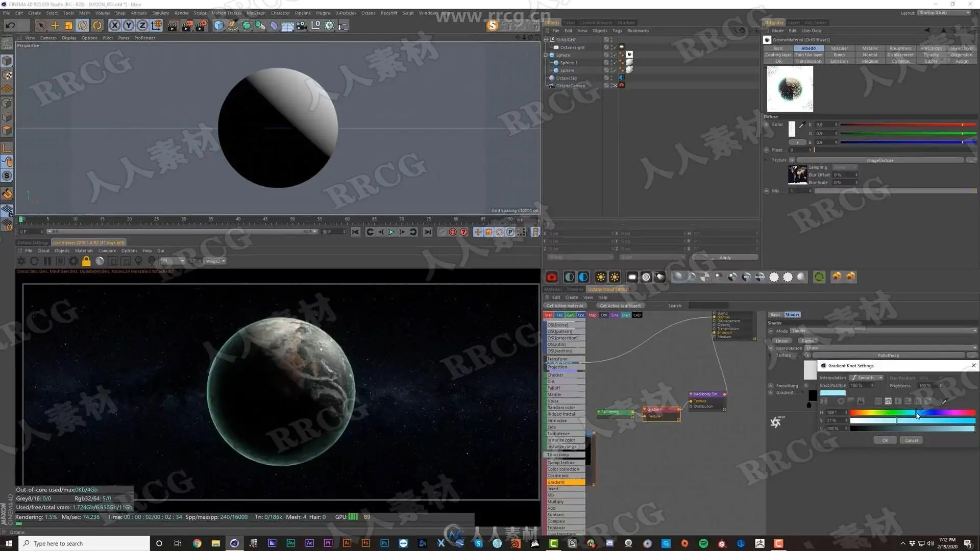The width and height of the screenshot is (980, 551).
Task: Click the Camera object icon
Action: [302, 26]
